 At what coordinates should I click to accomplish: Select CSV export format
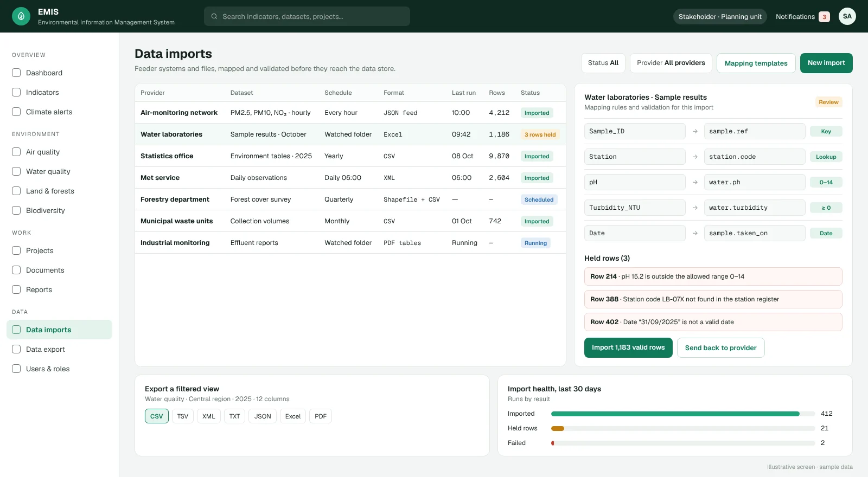pos(157,416)
